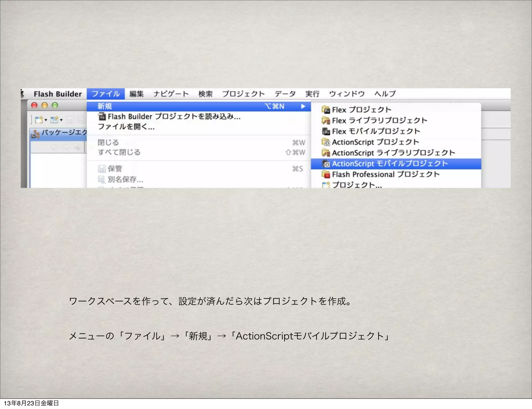532x409 pixels.
Task: Open the ナビゲート menu
Action: [171, 94]
